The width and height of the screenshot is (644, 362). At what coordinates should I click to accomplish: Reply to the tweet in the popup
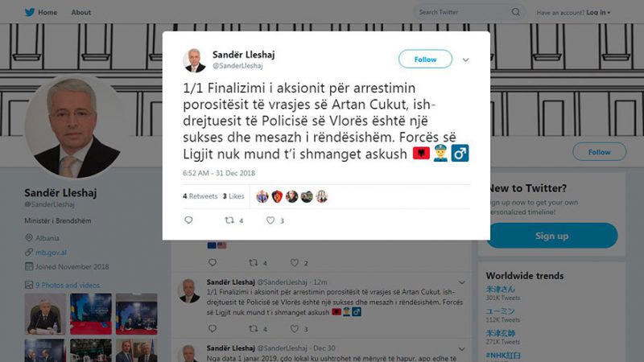(x=188, y=220)
